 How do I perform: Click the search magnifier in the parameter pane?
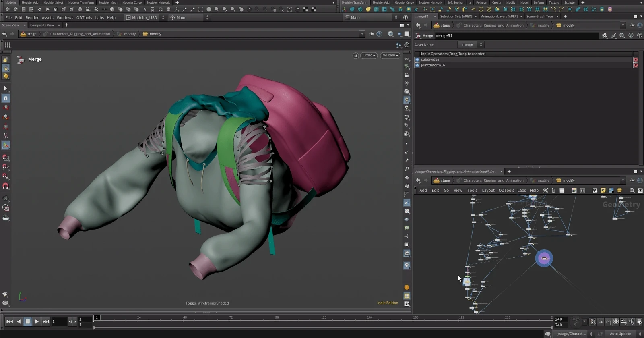click(622, 35)
